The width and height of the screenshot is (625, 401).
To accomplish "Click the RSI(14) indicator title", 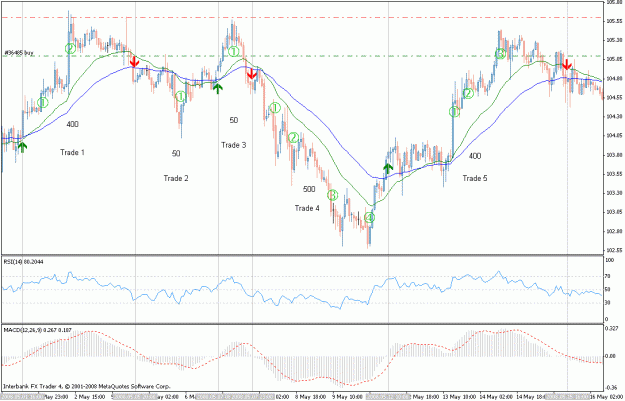I will click(24, 262).
